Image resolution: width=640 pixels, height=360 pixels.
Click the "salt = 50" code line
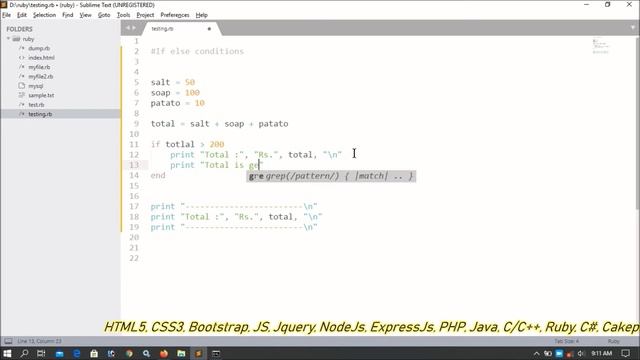[x=173, y=82]
